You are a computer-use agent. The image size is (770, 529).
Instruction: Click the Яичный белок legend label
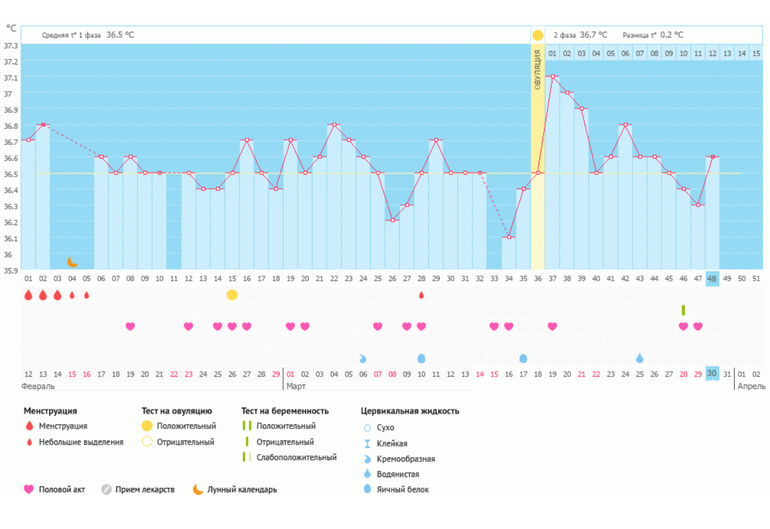coord(400,489)
